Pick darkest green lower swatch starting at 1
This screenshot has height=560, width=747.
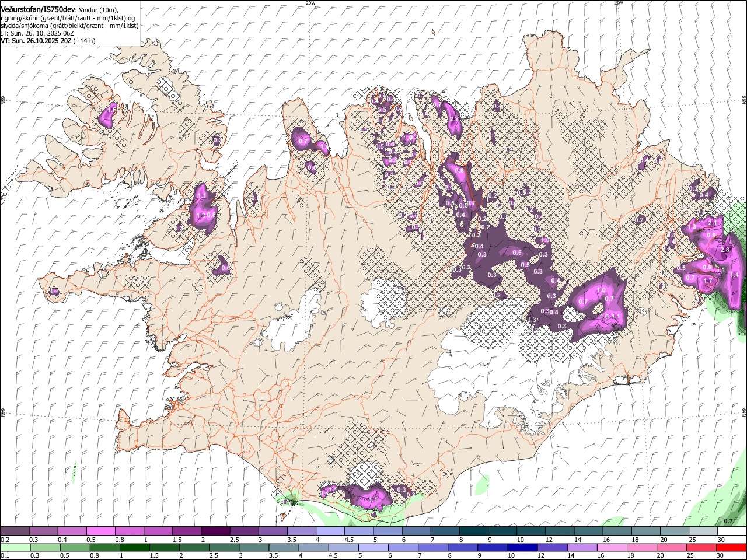[134, 547]
